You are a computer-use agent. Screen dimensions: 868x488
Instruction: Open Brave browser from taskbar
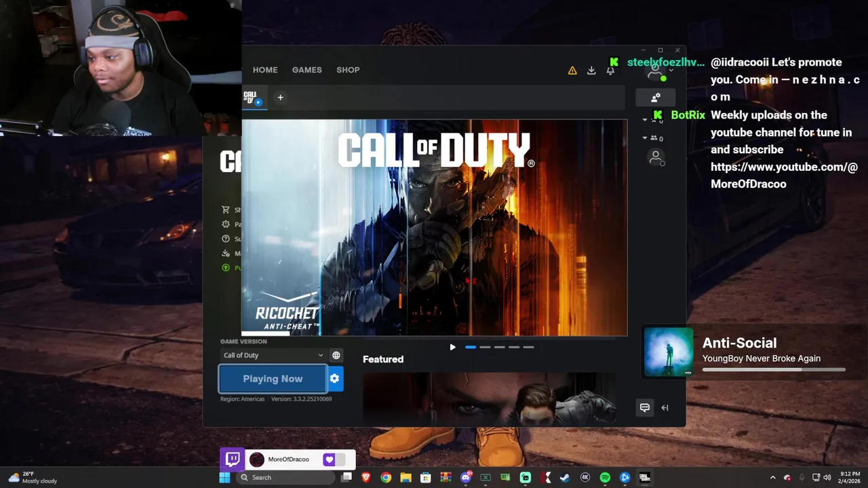[x=366, y=478]
